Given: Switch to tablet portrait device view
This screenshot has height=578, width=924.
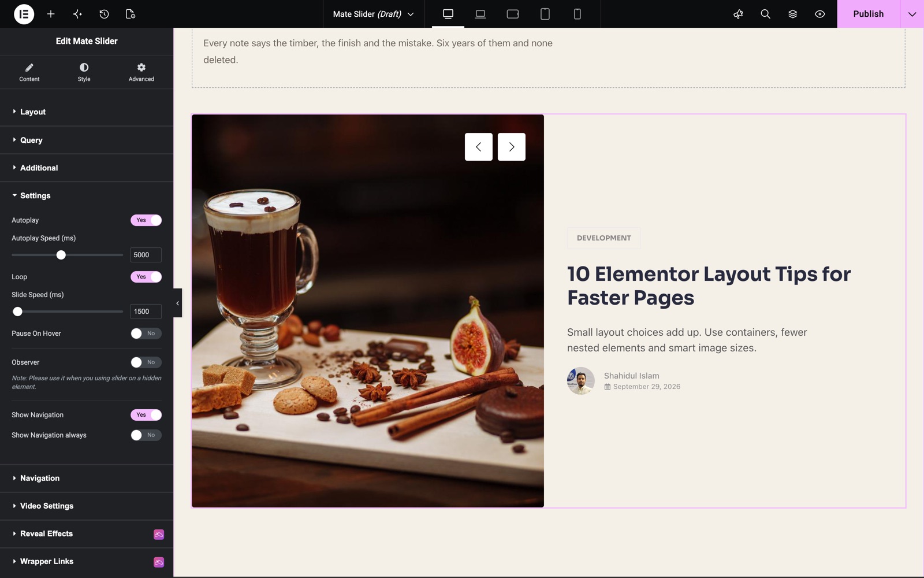Looking at the screenshot, I should [545, 14].
